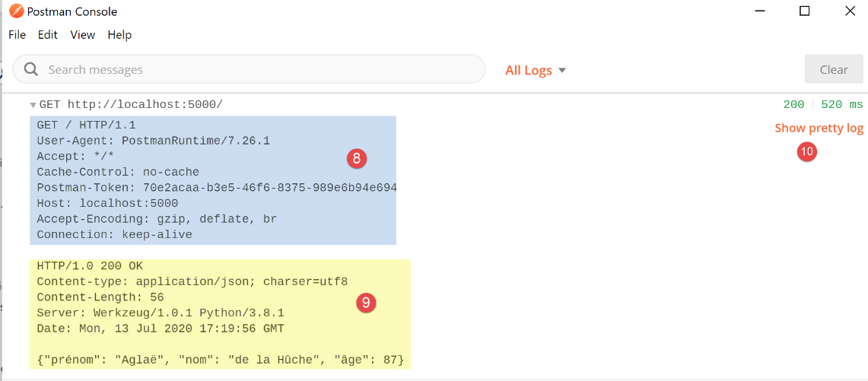Click the Postman-Token request header line
Screen dimensions: 868x381
point(217,188)
